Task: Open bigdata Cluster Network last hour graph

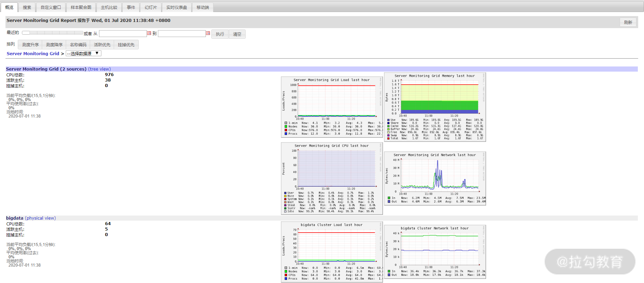Action: coord(435,252)
